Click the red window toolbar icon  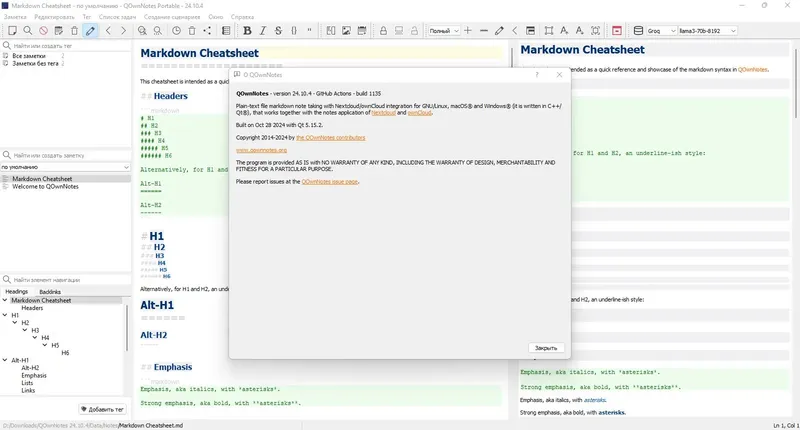click(x=617, y=31)
